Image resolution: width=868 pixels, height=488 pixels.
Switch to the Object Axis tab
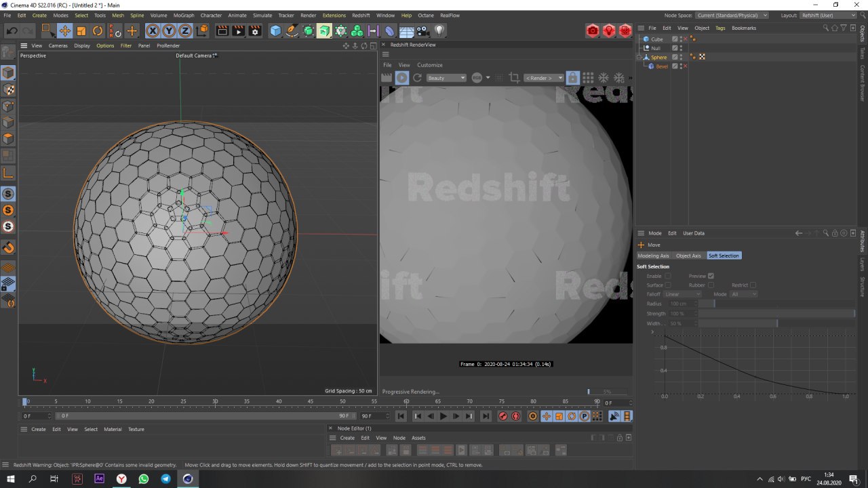tap(688, 256)
